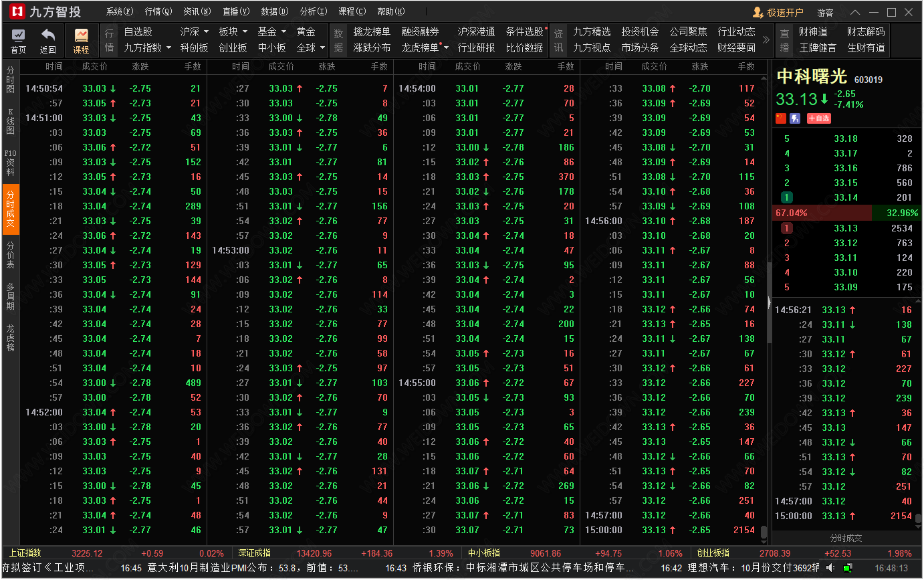Open 条件选股 screening tool

(x=524, y=31)
